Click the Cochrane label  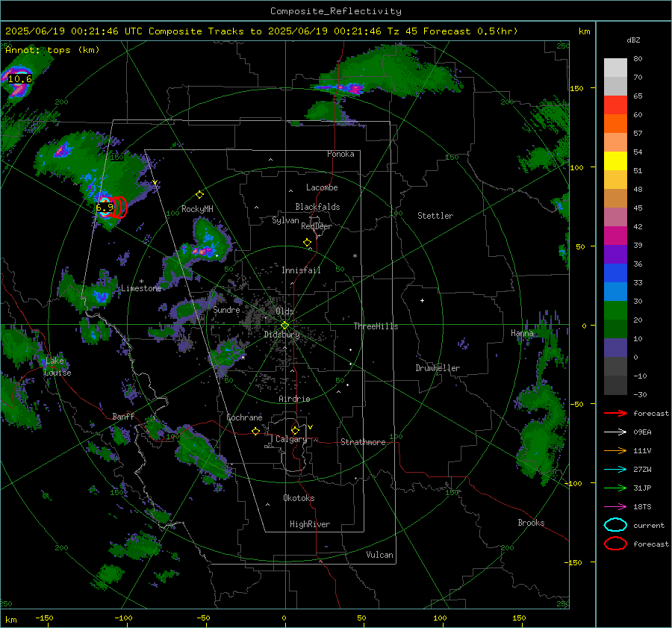244,417
